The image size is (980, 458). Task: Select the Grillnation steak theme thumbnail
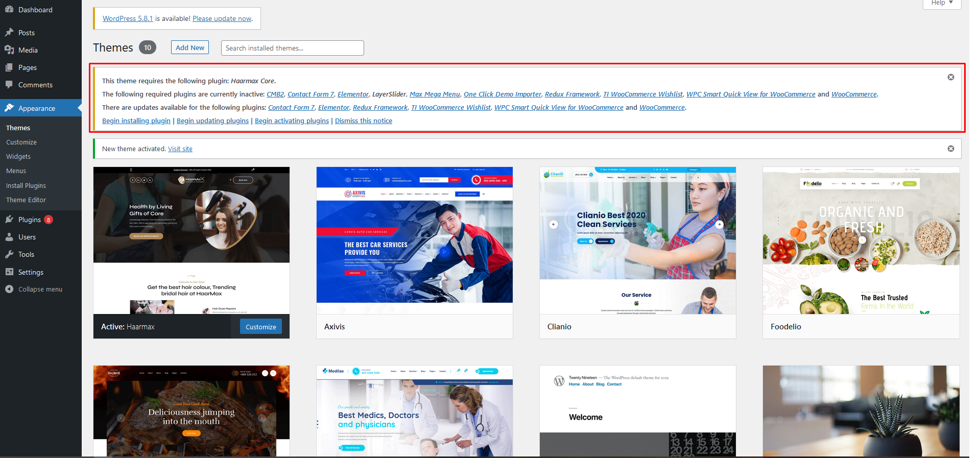[192, 411]
